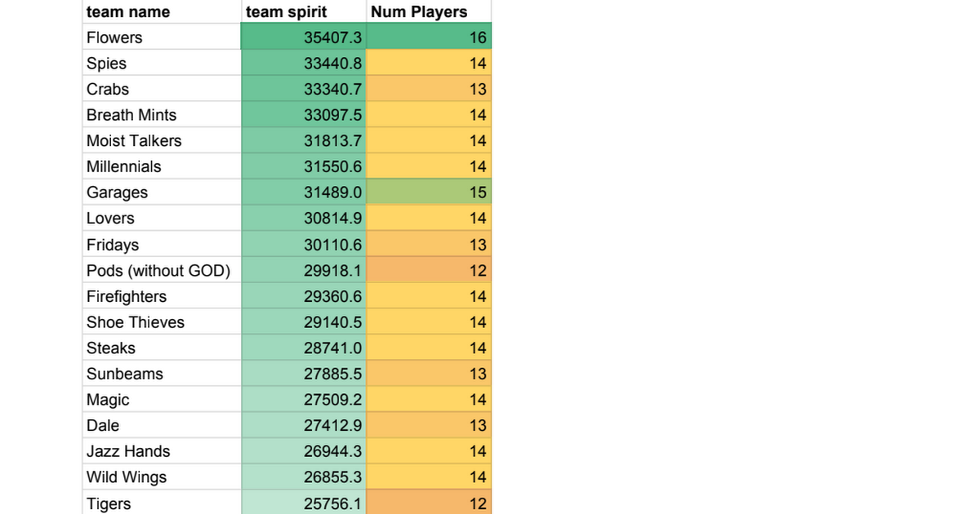This screenshot has width=980, height=514.
Task: Select the light green cell showing 15
Action: pos(429,193)
